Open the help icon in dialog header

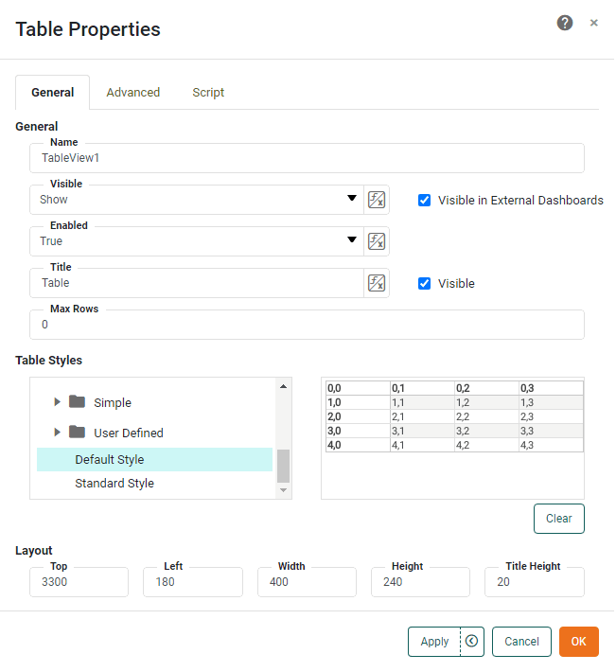pyautogui.click(x=566, y=23)
